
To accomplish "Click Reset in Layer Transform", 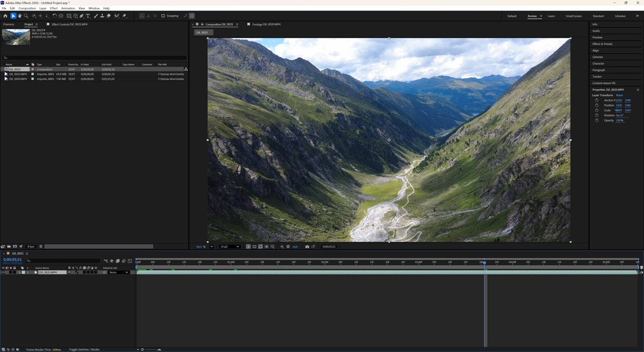I will click(x=619, y=95).
